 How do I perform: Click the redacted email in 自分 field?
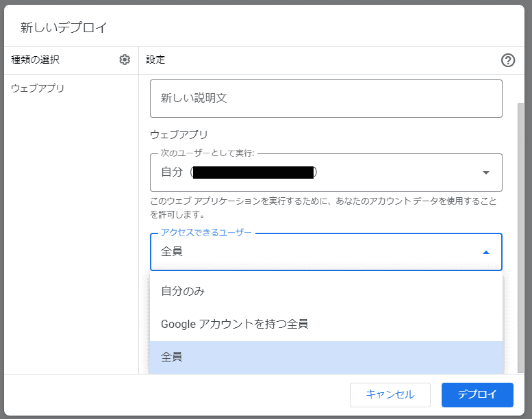click(253, 173)
